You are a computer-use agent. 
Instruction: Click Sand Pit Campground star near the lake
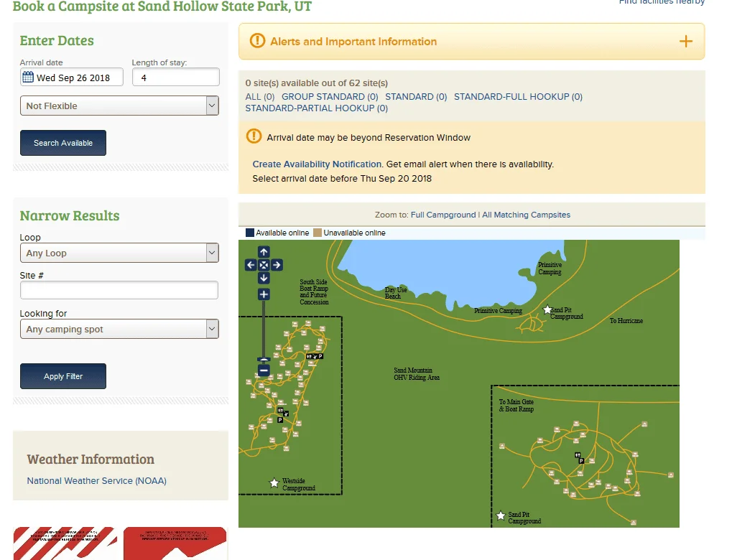547,309
